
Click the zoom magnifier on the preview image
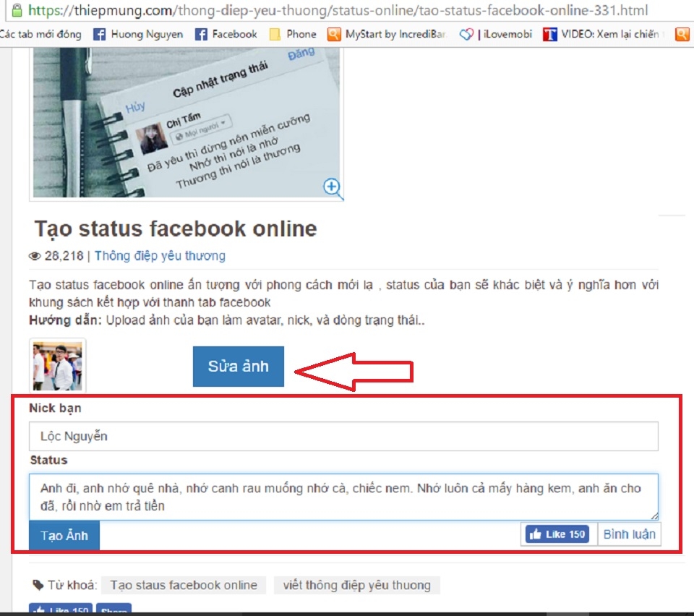(332, 187)
